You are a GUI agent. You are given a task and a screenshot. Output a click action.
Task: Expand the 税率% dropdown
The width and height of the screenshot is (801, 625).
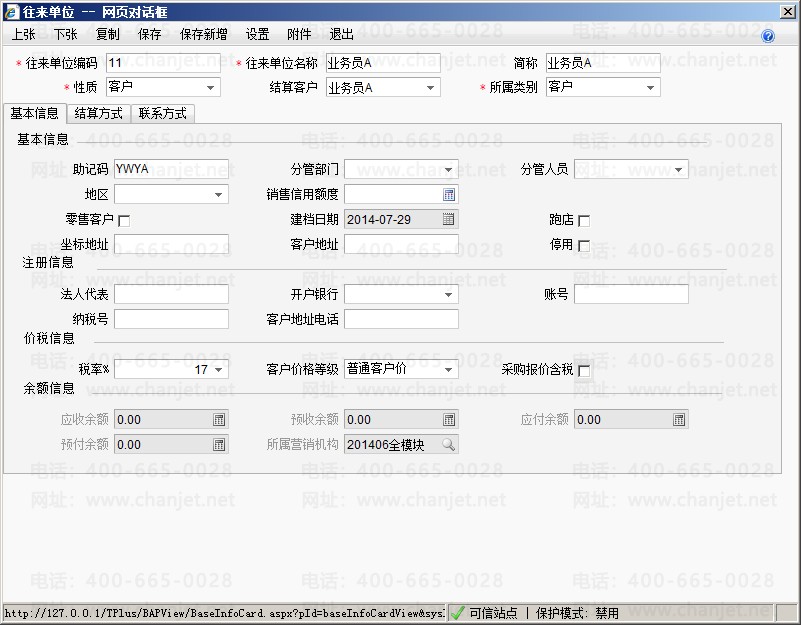coord(218,369)
